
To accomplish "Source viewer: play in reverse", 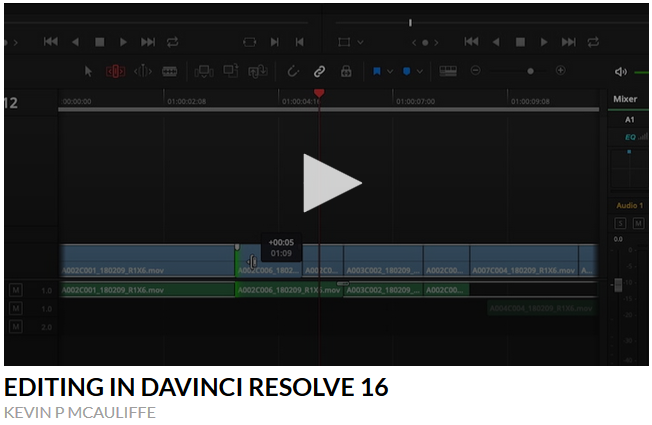I will click(75, 42).
